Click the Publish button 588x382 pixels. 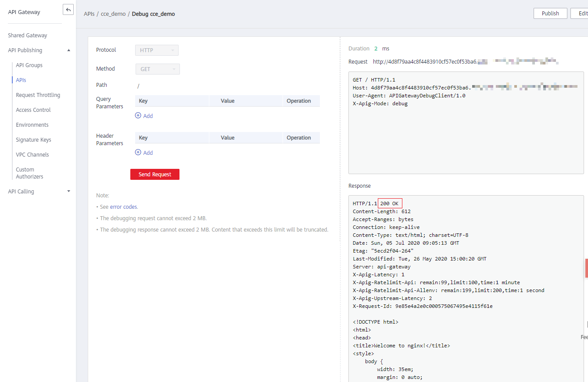[x=550, y=14]
